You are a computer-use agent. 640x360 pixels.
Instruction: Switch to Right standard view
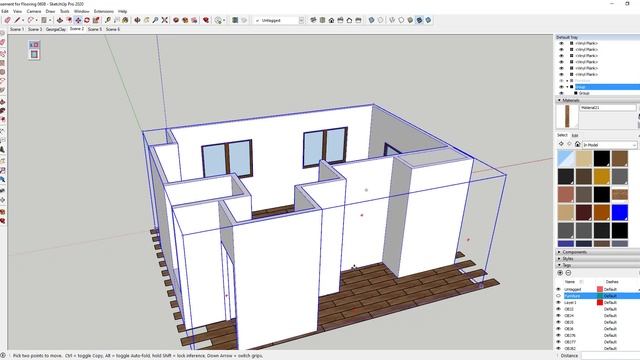(x=340, y=20)
